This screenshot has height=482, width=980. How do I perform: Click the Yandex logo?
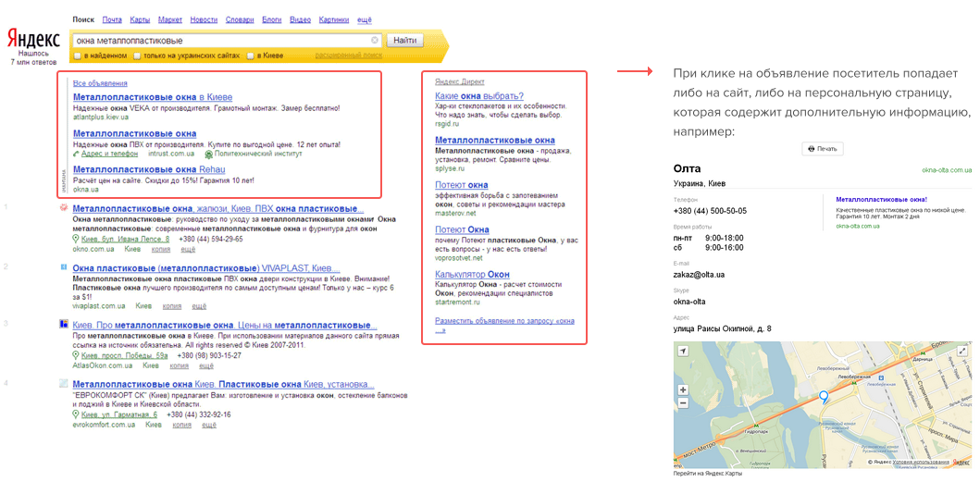click(33, 39)
